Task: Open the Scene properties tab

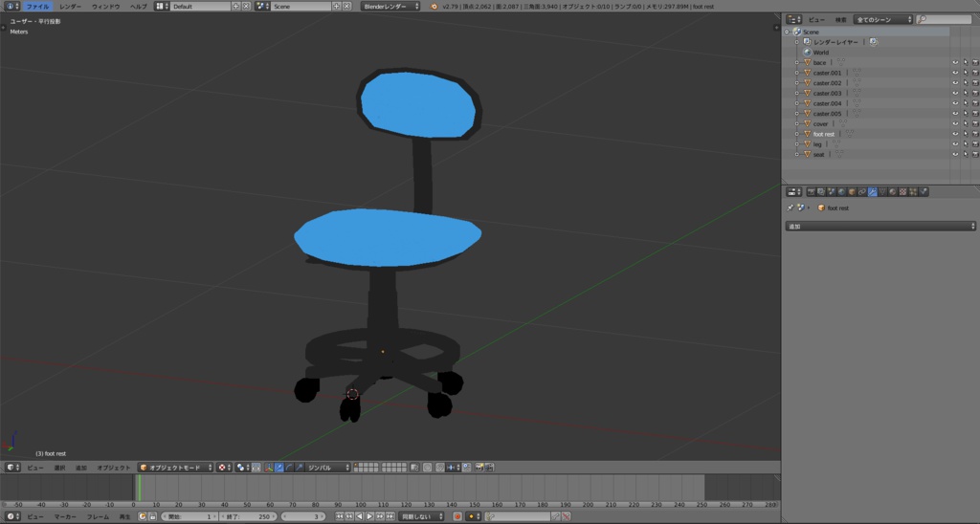Action: click(x=832, y=192)
